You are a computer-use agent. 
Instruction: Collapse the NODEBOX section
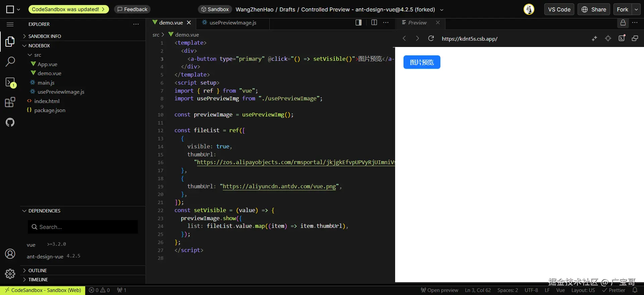click(x=83, y=46)
